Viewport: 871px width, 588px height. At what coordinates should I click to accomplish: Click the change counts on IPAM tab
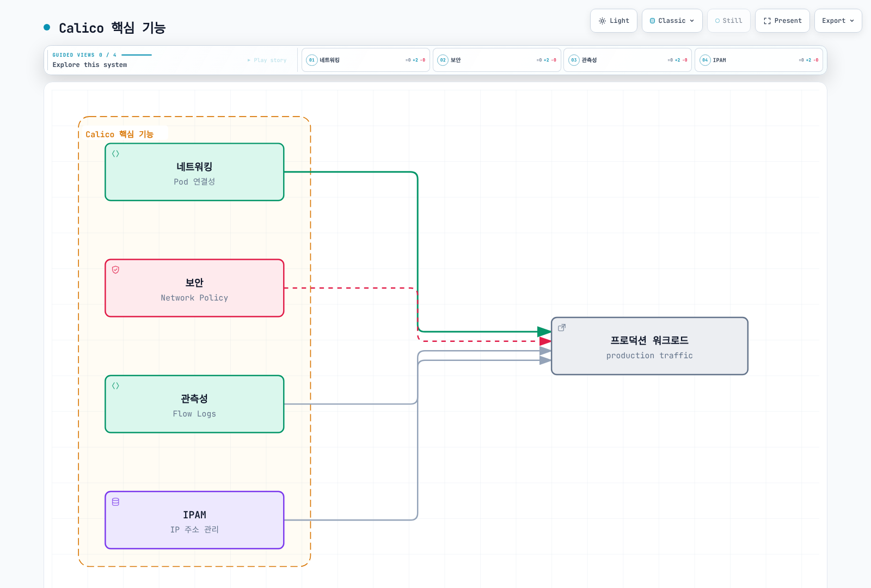808,60
